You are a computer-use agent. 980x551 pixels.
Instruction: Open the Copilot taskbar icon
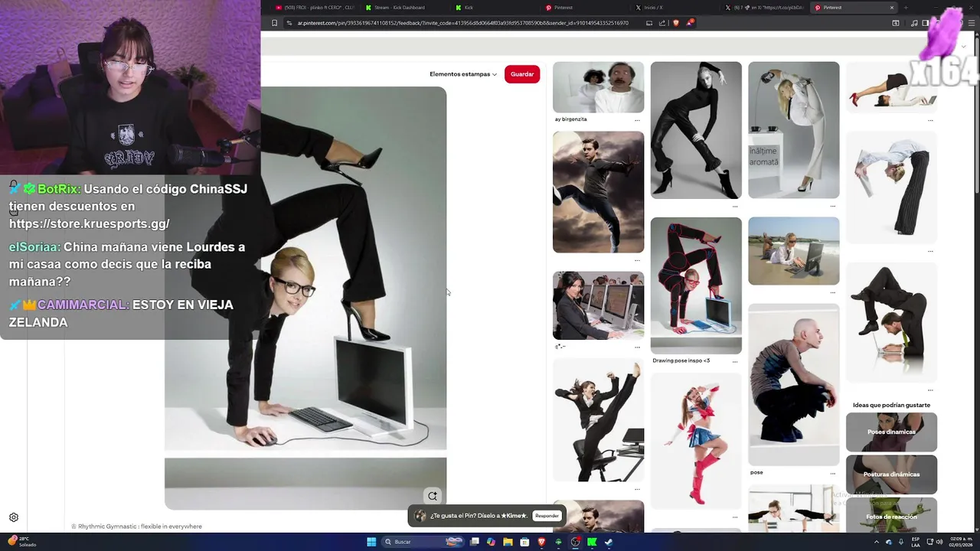(491, 542)
